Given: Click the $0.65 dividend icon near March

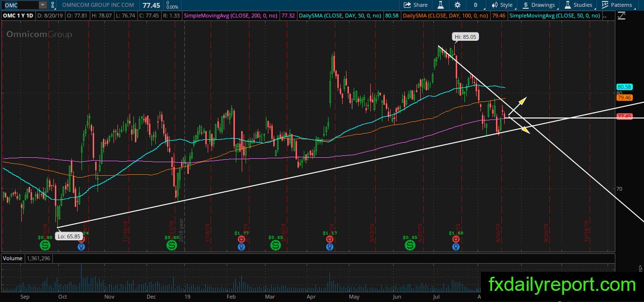Looking at the screenshot, I should point(276,245).
